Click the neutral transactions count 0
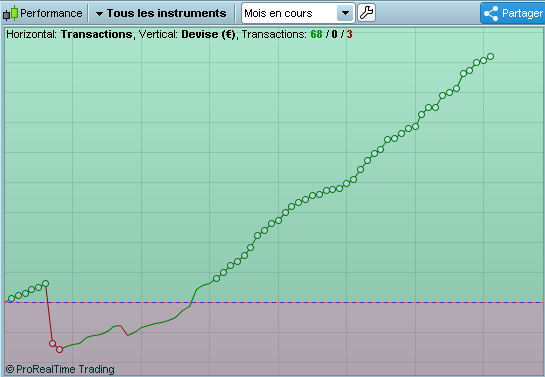The height and width of the screenshot is (377, 545). coord(334,34)
